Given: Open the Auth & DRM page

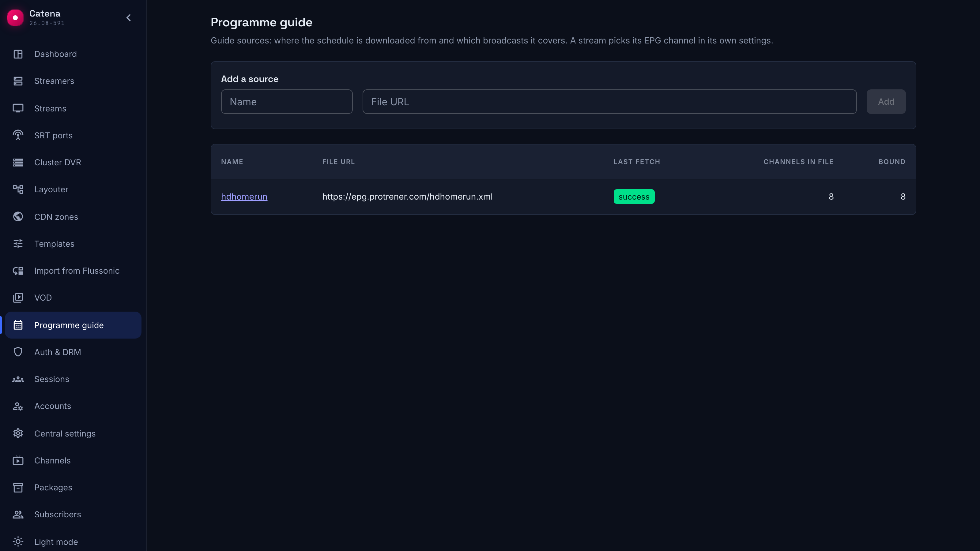Looking at the screenshot, I should (73, 352).
